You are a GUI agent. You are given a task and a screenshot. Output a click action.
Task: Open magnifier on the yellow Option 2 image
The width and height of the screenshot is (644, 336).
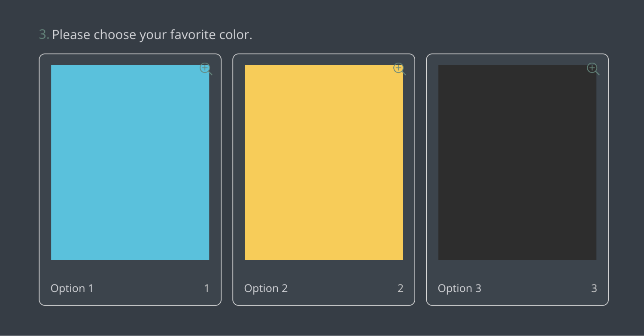coord(399,69)
